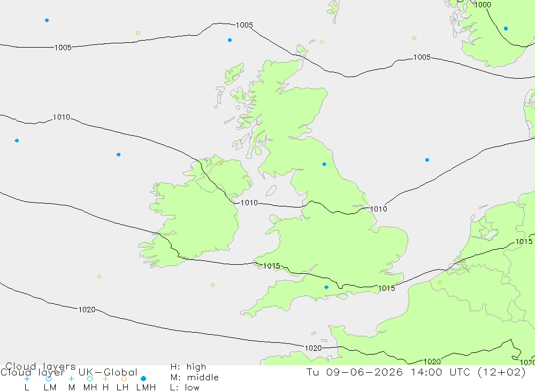Select the blue marker left of top-centre 1005

click(x=230, y=40)
